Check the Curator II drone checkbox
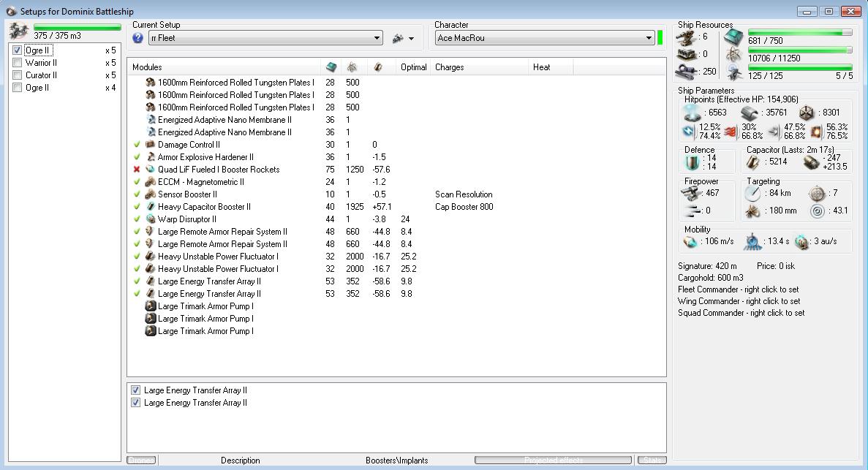868x470 pixels. coord(17,75)
